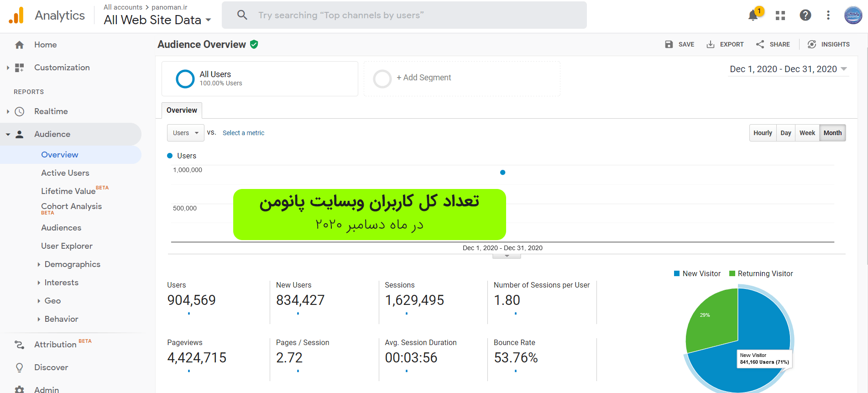Open the All Web Site Data selector
The height and width of the screenshot is (393, 868).
tap(157, 20)
